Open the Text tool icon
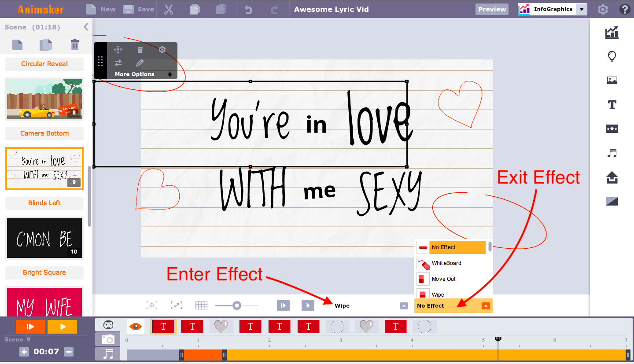The width and height of the screenshot is (634, 364). point(612,105)
